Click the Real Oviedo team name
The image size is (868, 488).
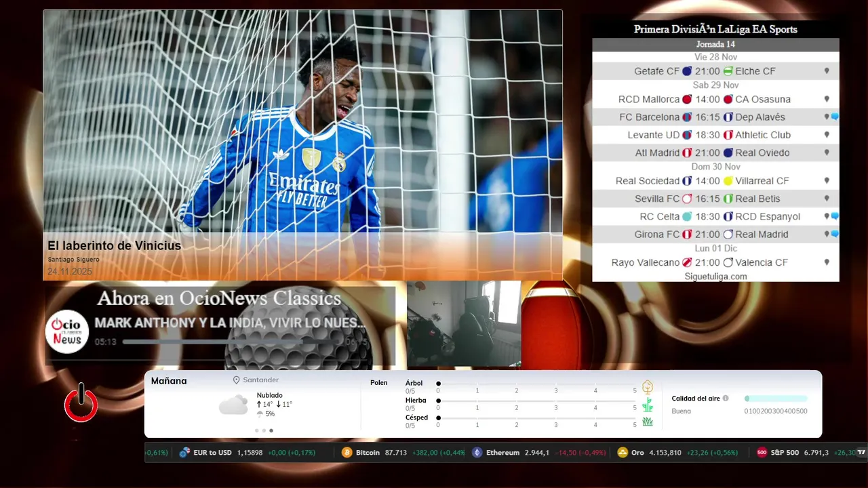click(762, 152)
